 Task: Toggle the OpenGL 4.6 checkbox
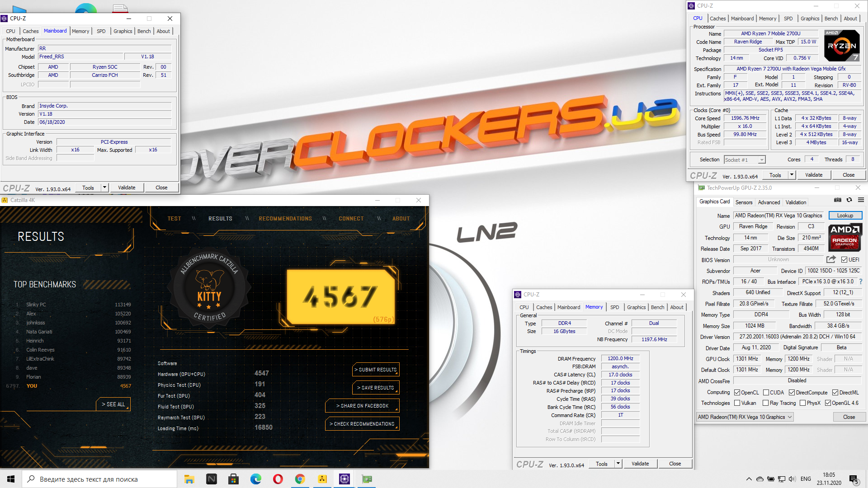coord(828,403)
